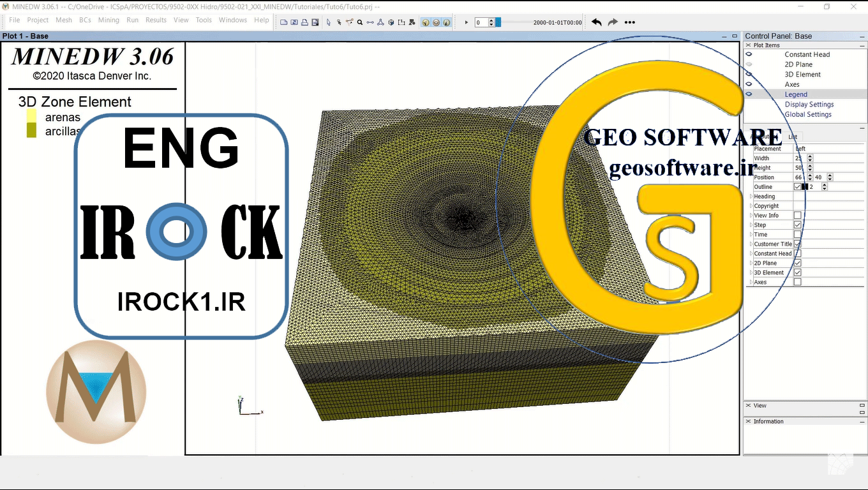Viewport: 868px width, 490px height.
Task: Close the Plot Items section
Action: click(x=749, y=45)
